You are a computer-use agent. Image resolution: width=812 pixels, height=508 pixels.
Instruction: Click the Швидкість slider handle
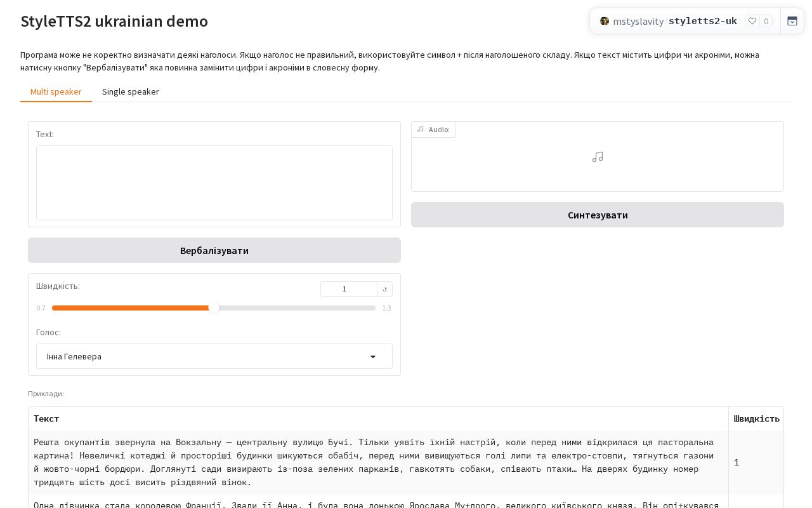click(214, 308)
